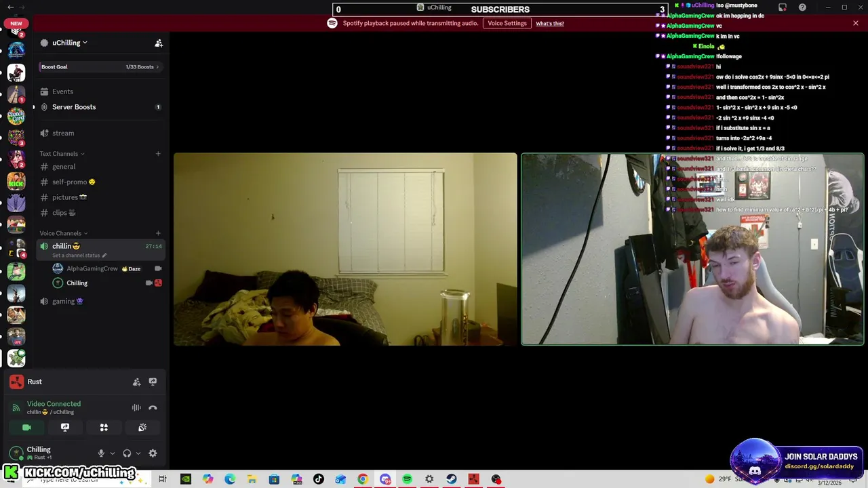Create a channel under Voice Channels
Image resolution: width=868 pixels, height=488 pixels.
[x=158, y=233]
